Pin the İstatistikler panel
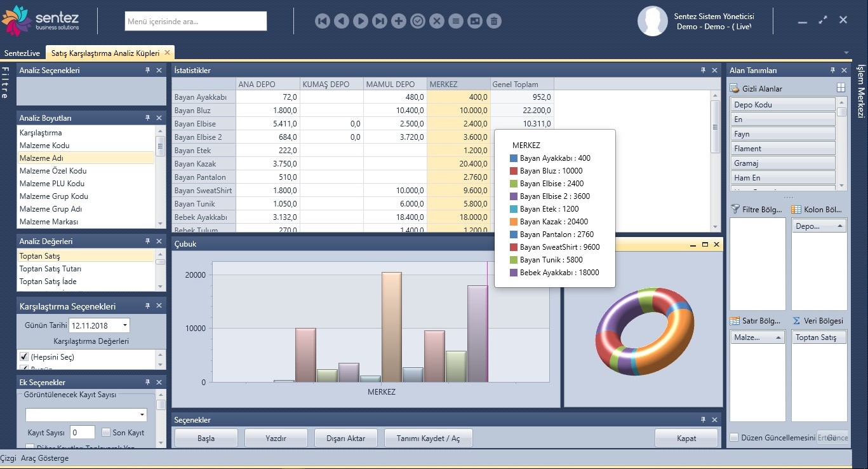The height and width of the screenshot is (469, 868). tap(703, 71)
